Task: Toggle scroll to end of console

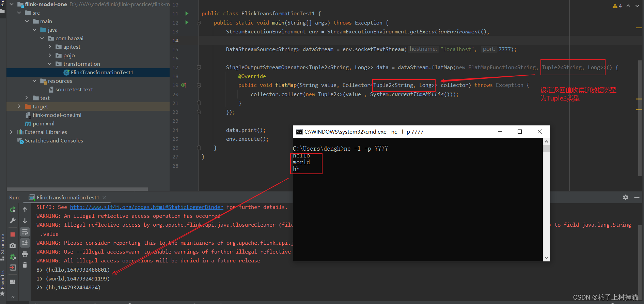Action: tap(25, 243)
